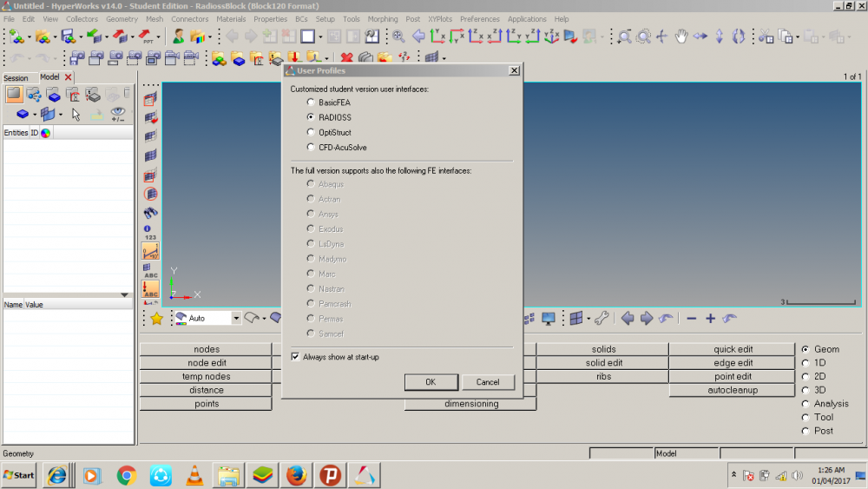This screenshot has width=868, height=489.
Task: Click the Open model folder icon
Action: [42, 36]
